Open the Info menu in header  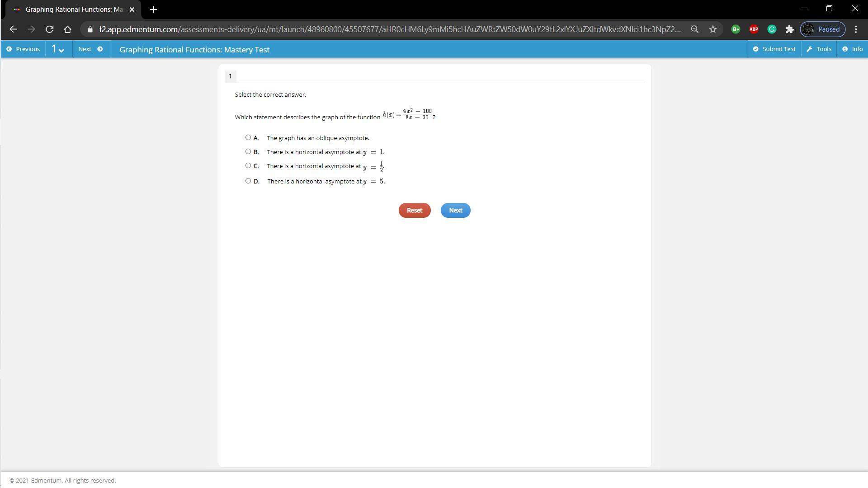point(853,49)
